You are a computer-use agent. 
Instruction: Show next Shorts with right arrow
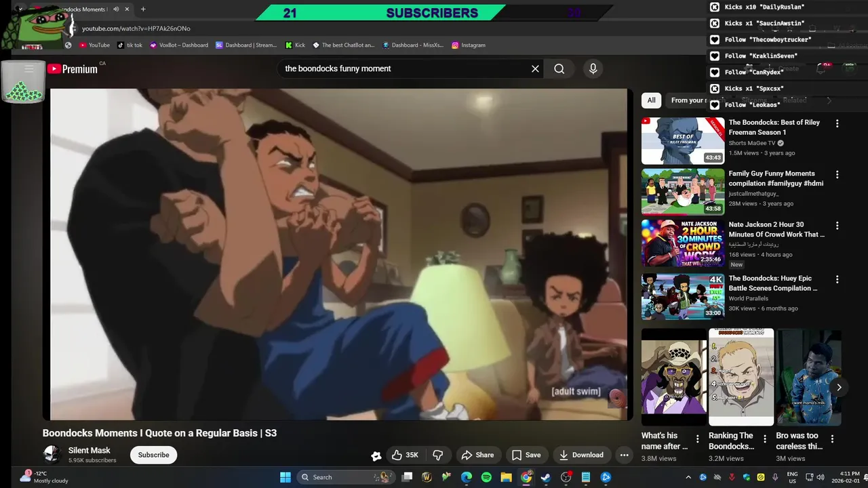click(x=839, y=387)
